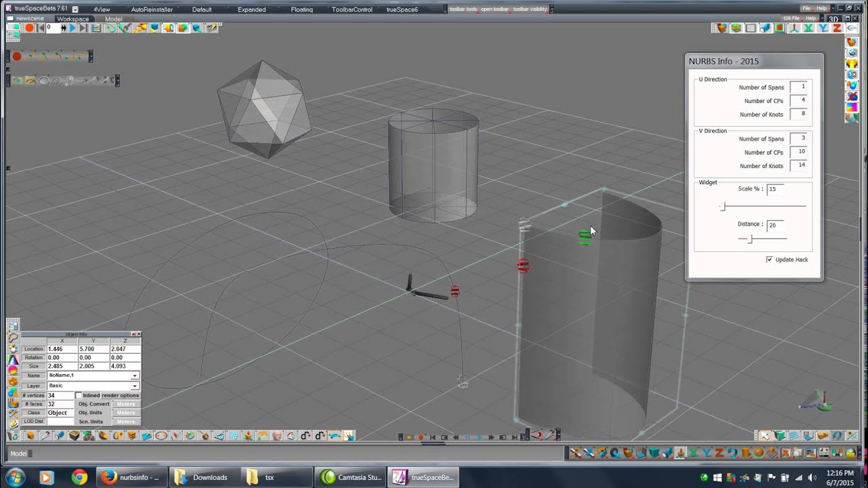Switch to the Workspace tab
868x488 pixels.
click(73, 19)
